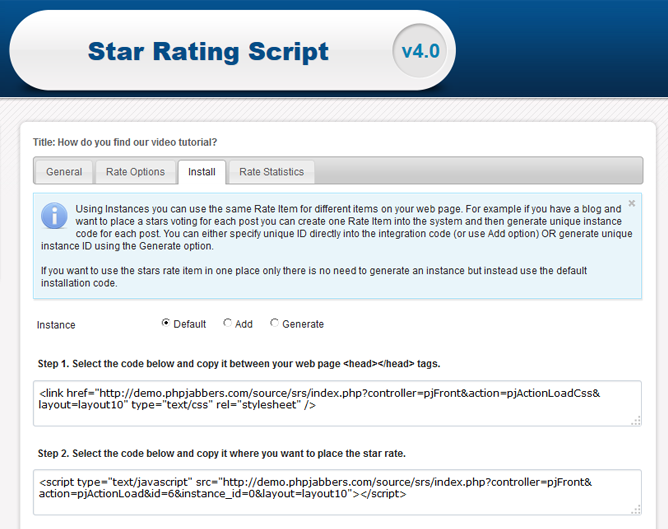Click the Step 1 instruction heading
This screenshot has width=668, height=529.
239,364
